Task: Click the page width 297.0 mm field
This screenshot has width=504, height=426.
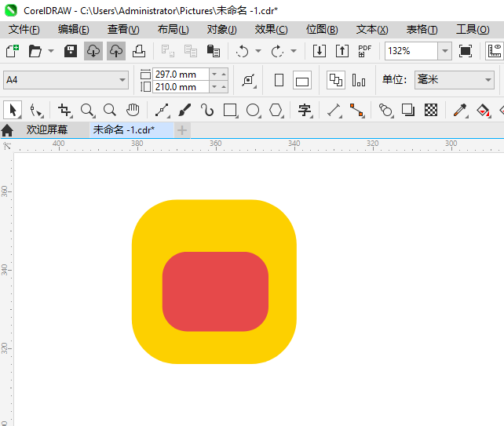Action: coord(181,75)
